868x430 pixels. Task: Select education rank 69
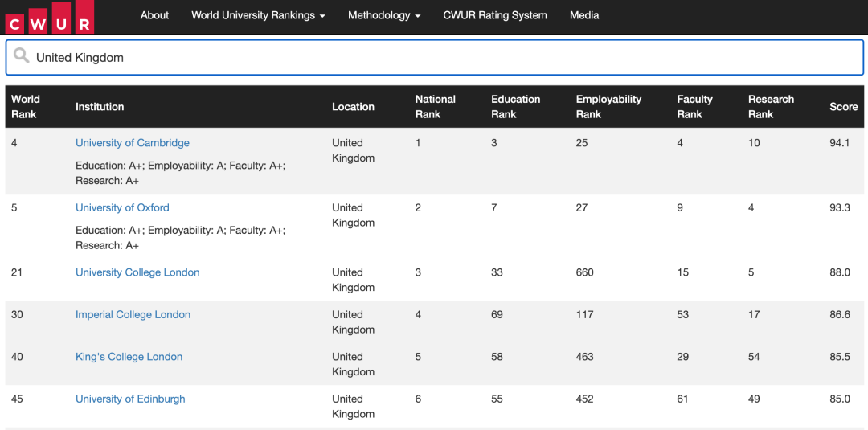[497, 314]
